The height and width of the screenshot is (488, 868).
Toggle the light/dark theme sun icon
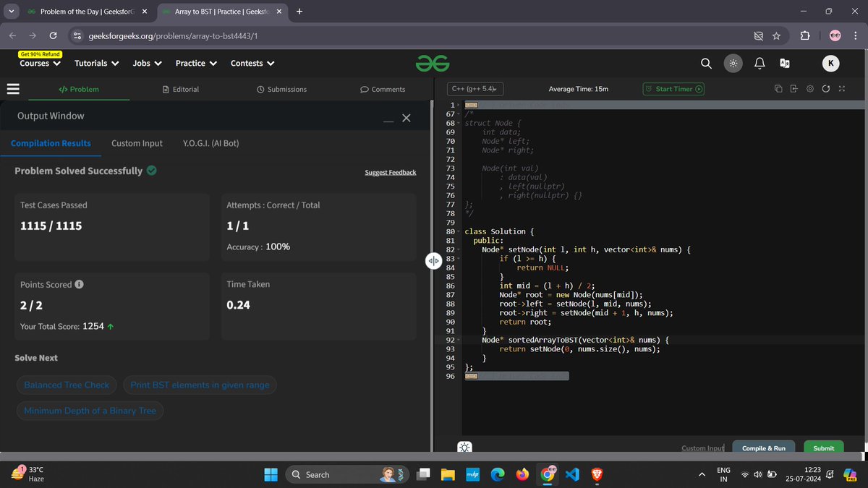tap(733, 64)
